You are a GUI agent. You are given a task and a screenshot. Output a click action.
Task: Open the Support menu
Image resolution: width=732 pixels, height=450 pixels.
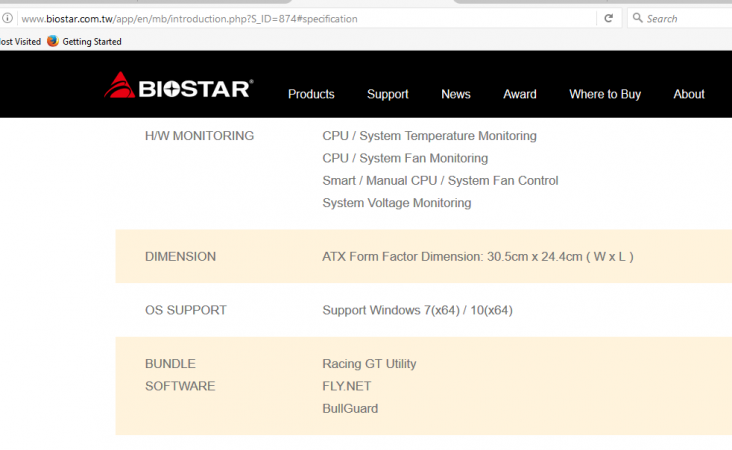[x=387, y=94]
